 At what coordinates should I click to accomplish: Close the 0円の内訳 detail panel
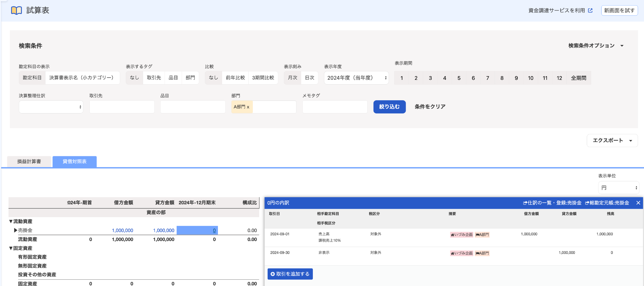(x=638, y=203)
